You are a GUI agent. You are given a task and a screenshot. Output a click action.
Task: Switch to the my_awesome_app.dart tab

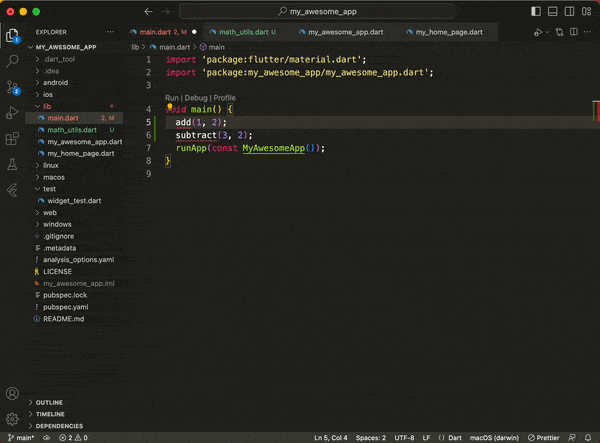click(346, 32)
